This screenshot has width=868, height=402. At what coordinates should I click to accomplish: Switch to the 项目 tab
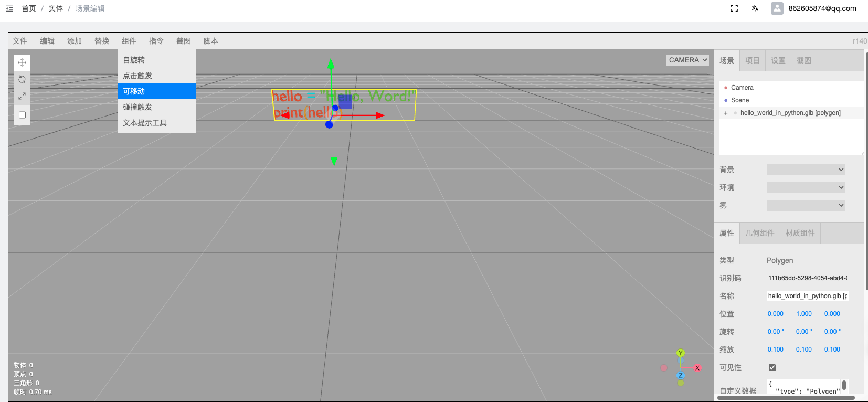click(x=753, y=60)
